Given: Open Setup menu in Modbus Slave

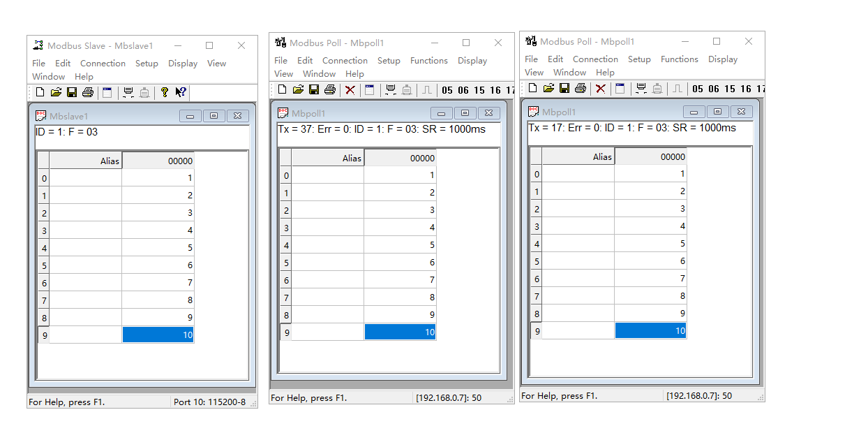Looking at the screenshot, I should coord(147,63).
